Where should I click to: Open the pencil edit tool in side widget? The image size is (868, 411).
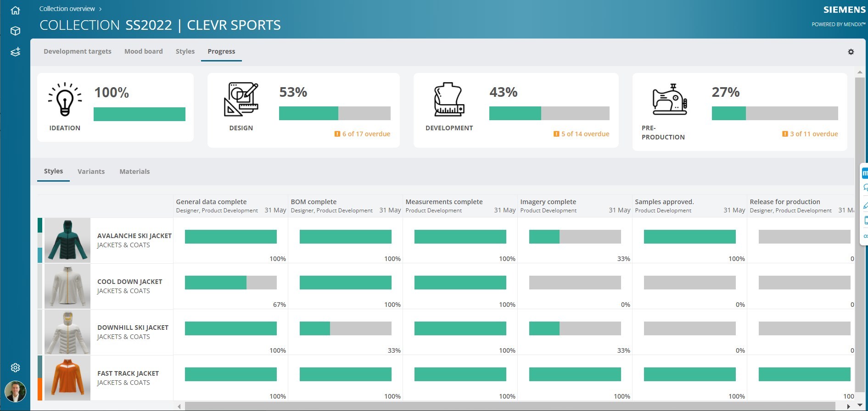coord(865,205)
